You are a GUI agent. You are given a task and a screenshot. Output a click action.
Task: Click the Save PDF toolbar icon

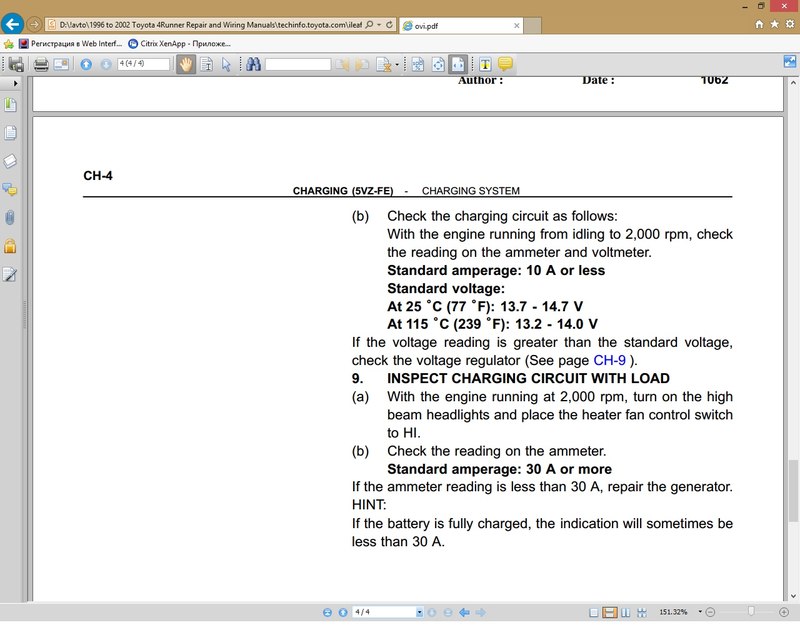click(16, 64)
